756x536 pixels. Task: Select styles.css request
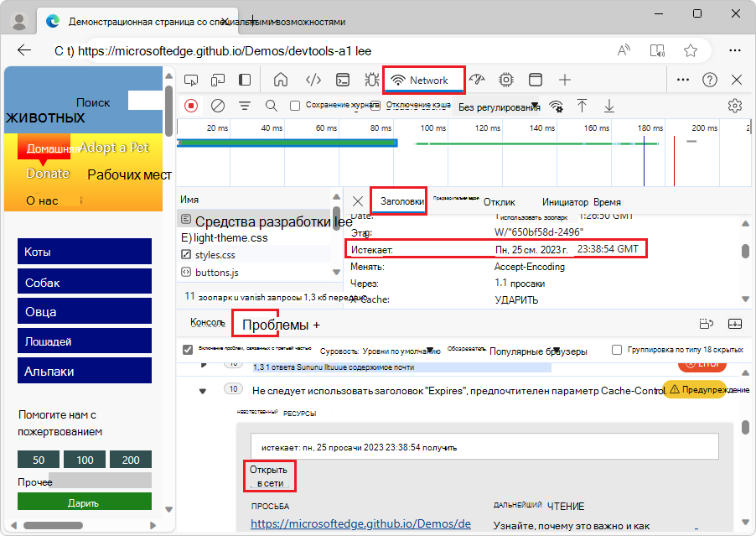[215, 255]
